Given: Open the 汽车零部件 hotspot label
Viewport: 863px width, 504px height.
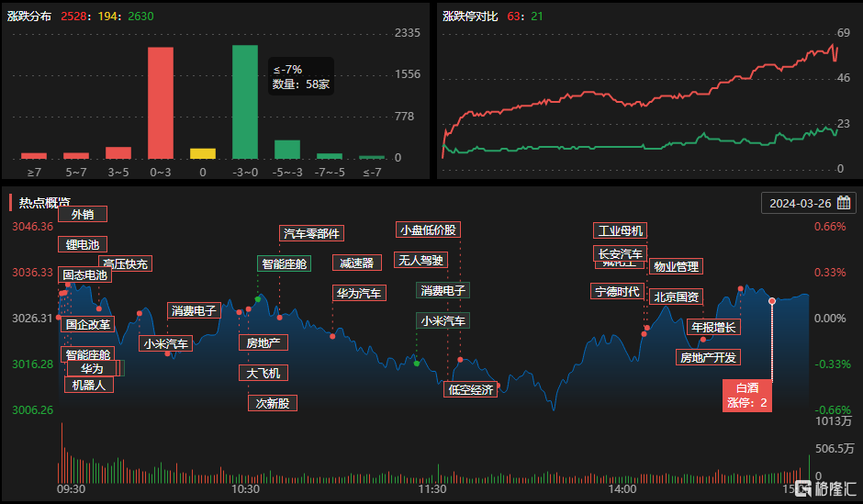Looking at the screenshot, I should (311, 233).
